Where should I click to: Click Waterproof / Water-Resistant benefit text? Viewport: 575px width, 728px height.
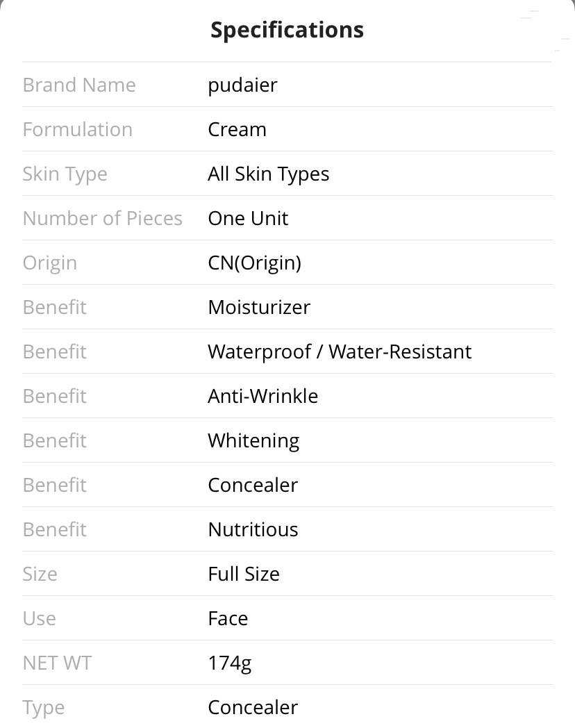pos(340,352)
